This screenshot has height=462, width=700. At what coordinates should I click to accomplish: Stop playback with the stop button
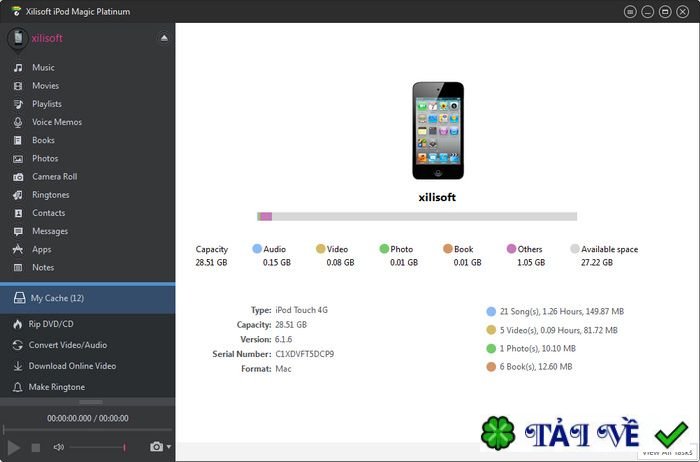click(x=36, y=447)
